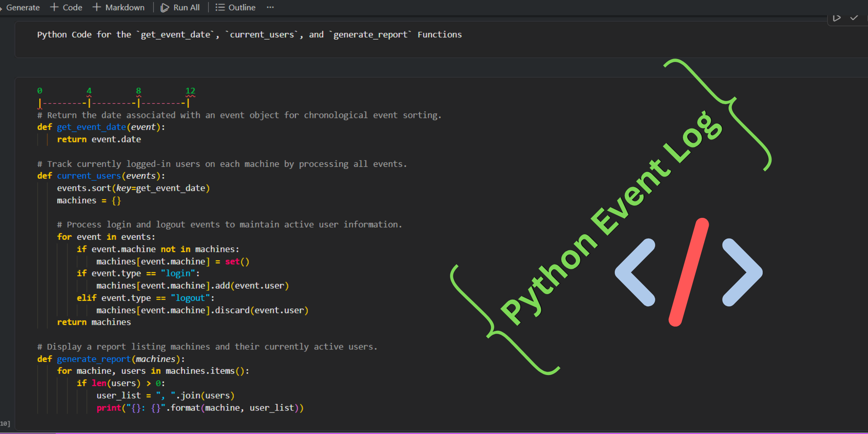Image resolution: width=868 pixels, height=434 pixels.
Task: Click 'machines[event.machine].discard(event.user)' line
Action: pos(202,310)
